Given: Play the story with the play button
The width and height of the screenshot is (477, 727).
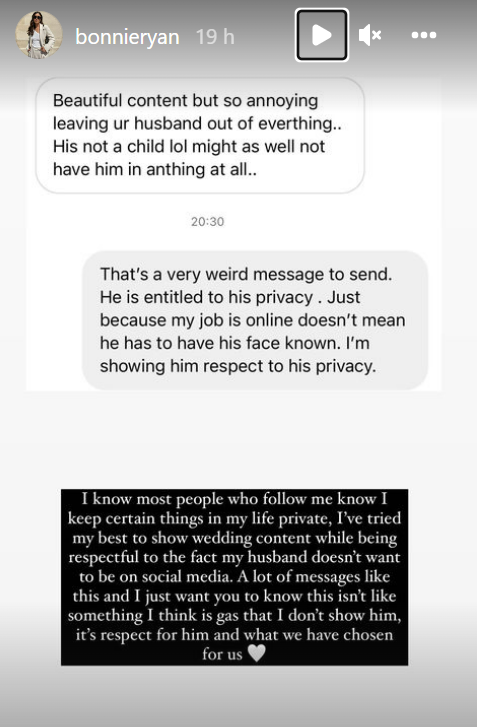Looking at the screenshot, I should click(322, 35).
